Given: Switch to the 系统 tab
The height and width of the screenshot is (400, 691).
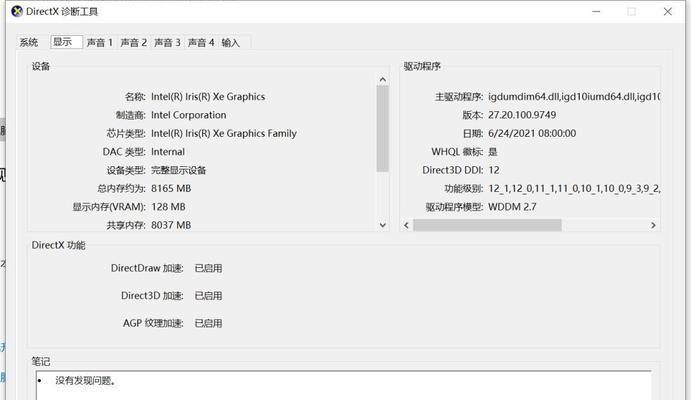Looking at the screenshot, I should pos(29,42).
